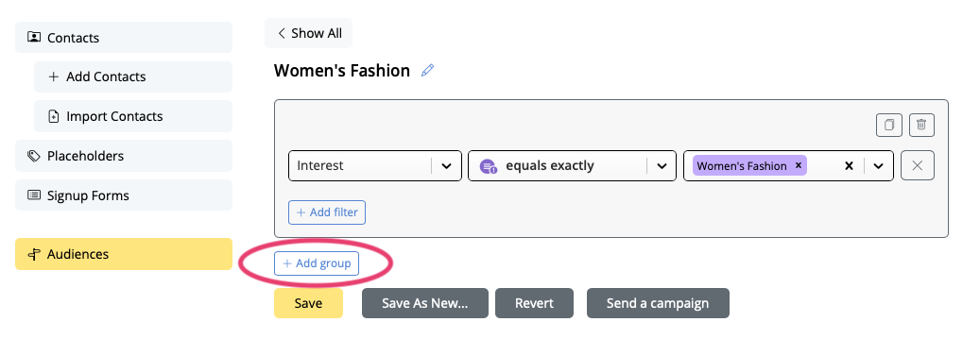Viewport: 980px width, 356px height.
Task: Open Contacts in the sidebar
Action: (124, 38)
